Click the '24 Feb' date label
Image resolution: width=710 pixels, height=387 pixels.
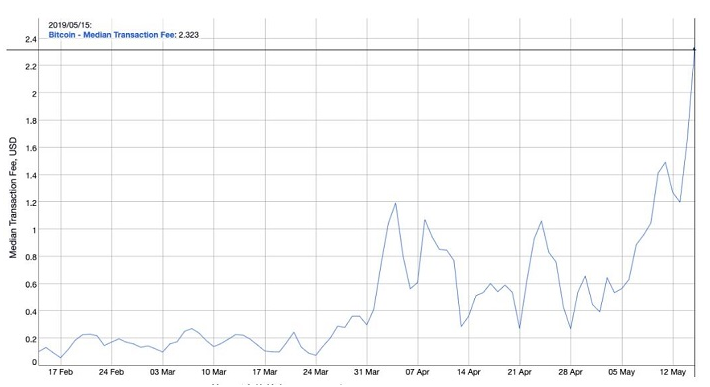(x=111, y=372)
